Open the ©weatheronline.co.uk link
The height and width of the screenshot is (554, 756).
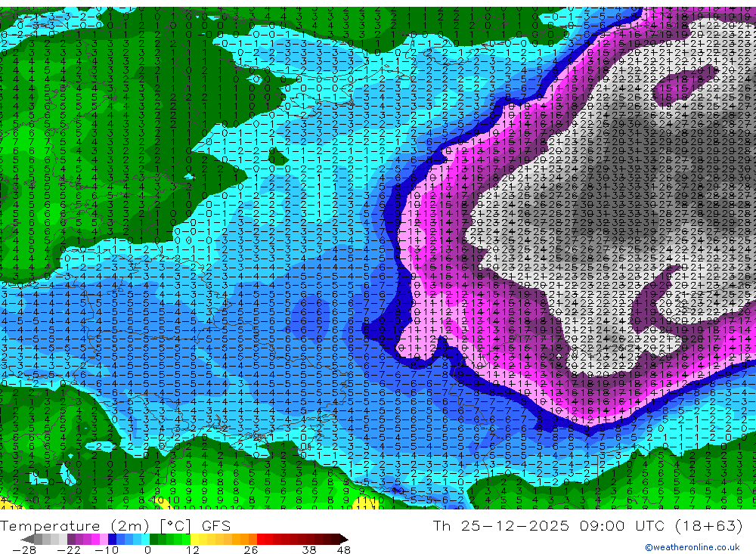(x=692, y=547)
